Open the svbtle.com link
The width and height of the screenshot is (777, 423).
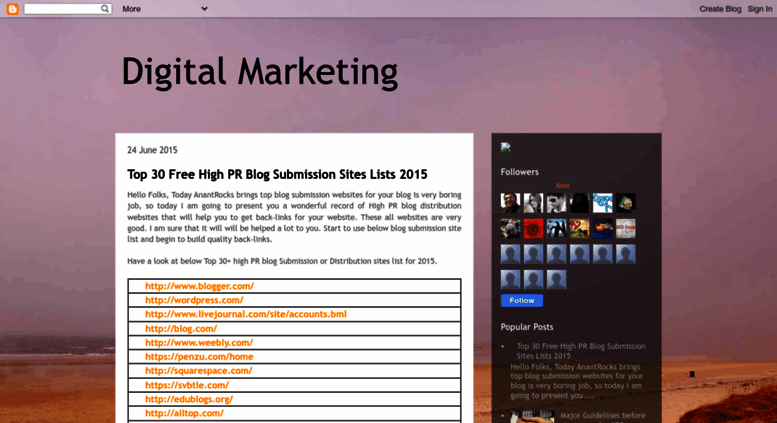pos(187,385)
